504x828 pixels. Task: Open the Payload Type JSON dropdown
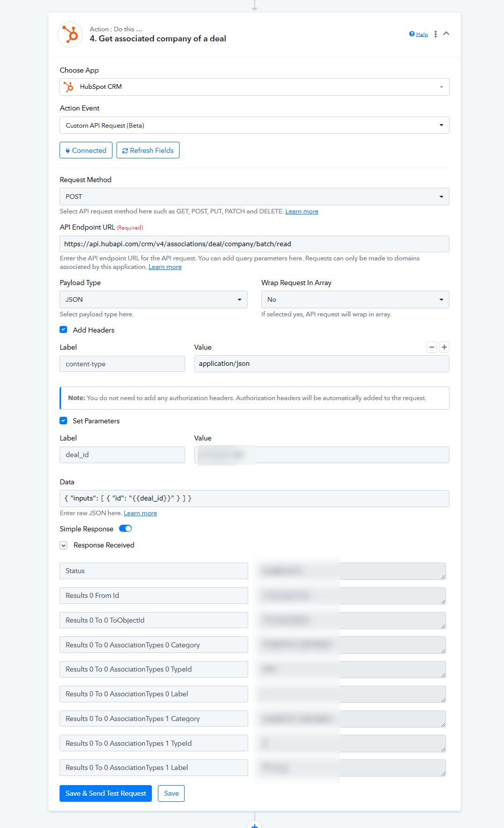tap(153, 300)
